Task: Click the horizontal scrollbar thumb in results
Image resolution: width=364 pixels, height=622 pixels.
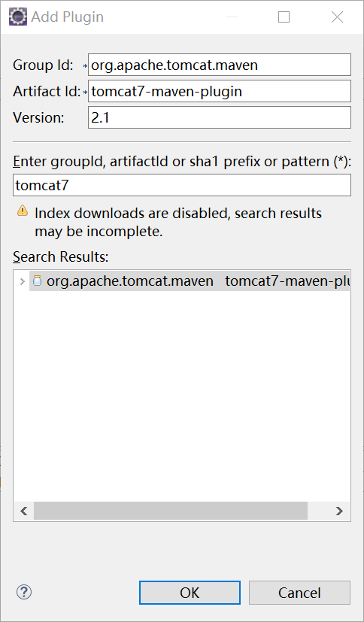Action: [171, 511]
